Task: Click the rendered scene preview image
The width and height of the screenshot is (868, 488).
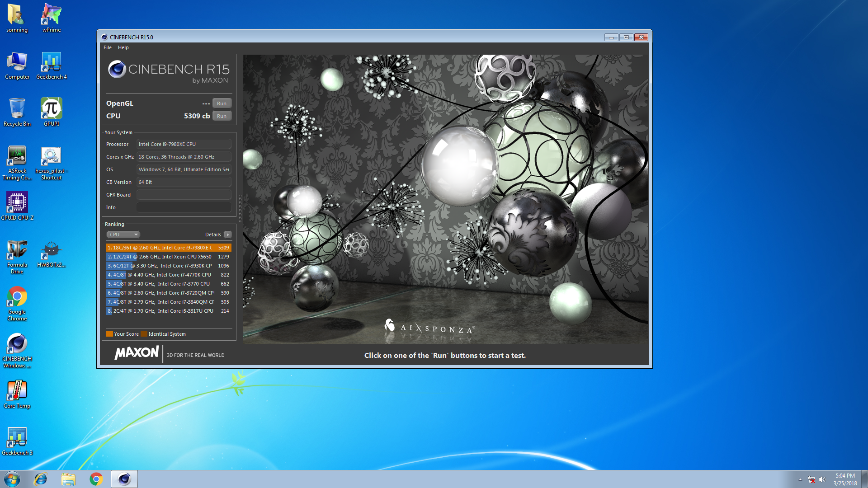Action: point(445,199)
